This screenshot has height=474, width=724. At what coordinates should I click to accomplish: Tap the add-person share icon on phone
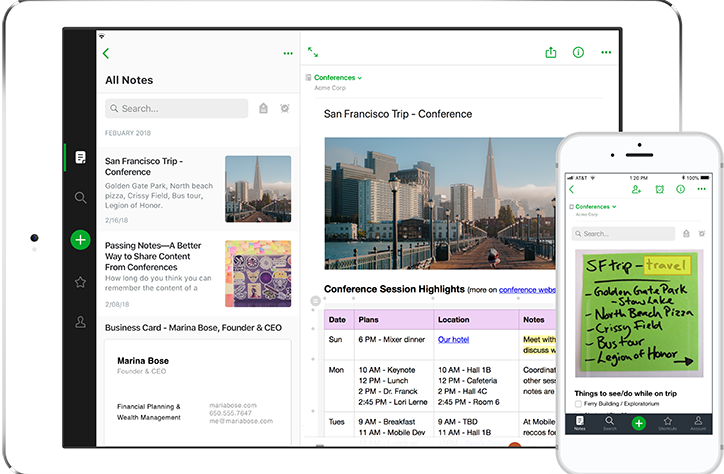coord(636,189)
